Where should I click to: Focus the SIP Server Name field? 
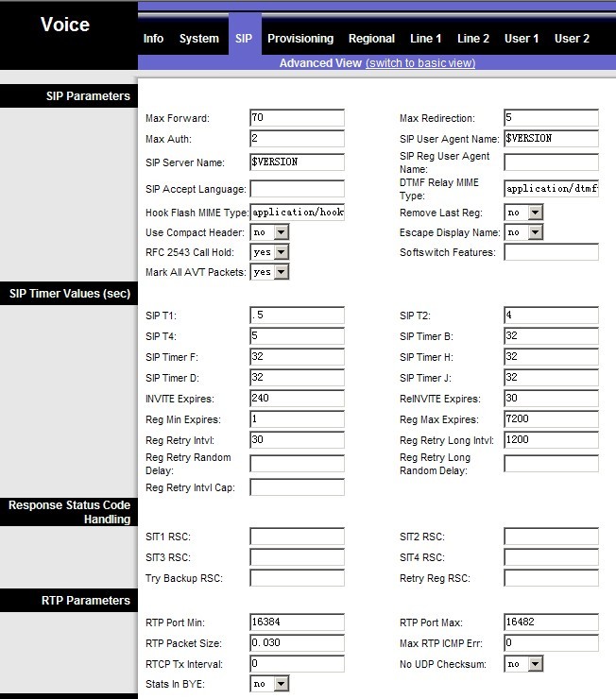[x=298, y=162]
